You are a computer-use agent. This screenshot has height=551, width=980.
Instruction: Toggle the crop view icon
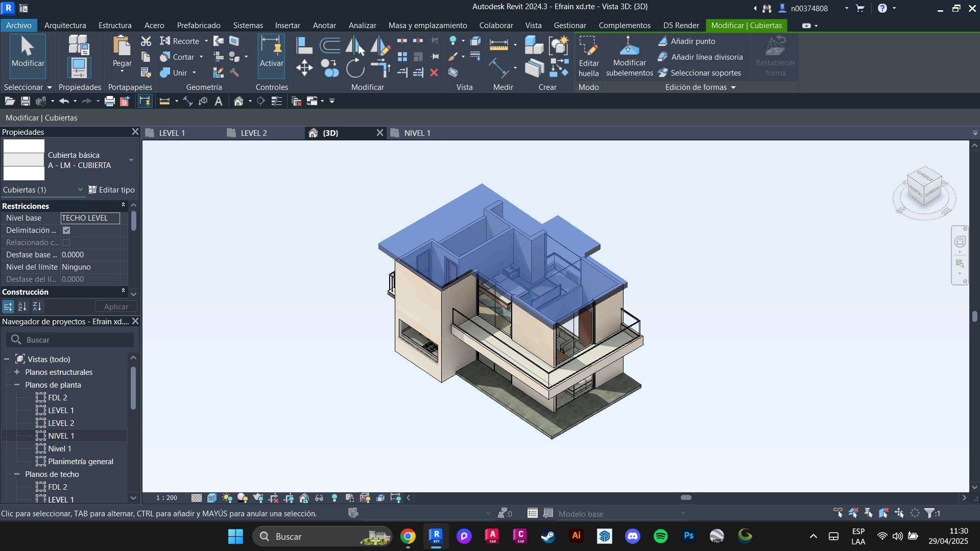tap(273, 497)
